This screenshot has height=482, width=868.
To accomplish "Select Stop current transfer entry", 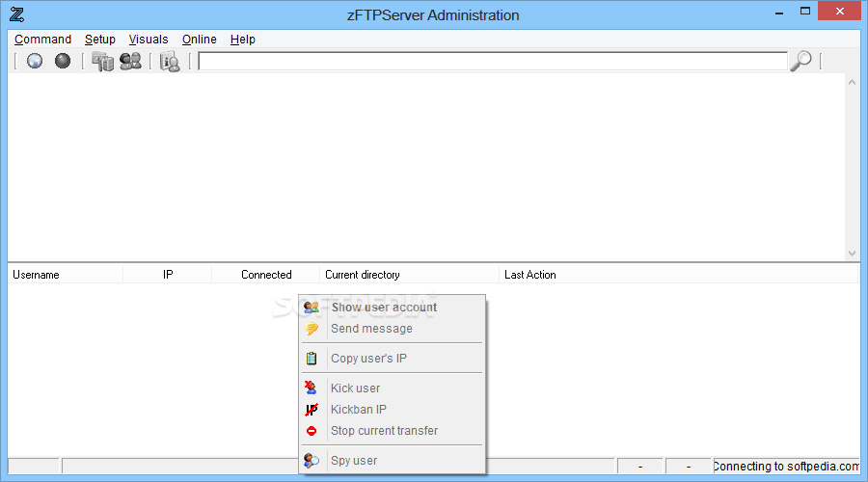I will click(393, 431).
